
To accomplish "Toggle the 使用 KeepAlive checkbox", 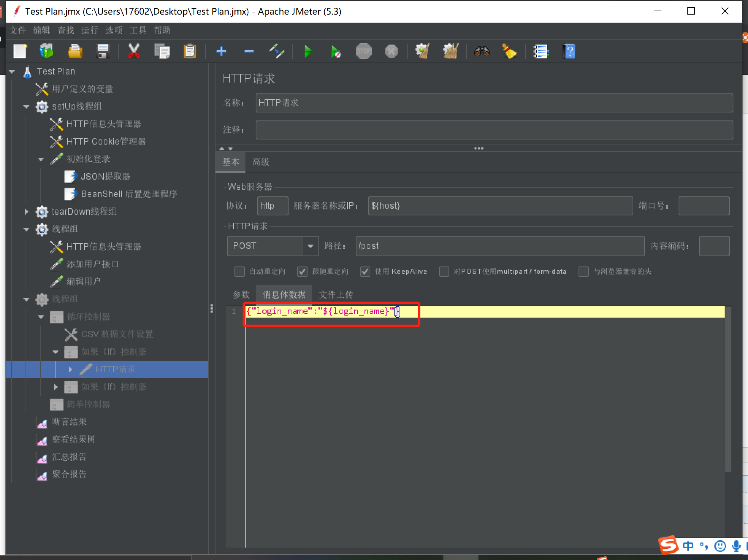I will (x=365, y=272).
